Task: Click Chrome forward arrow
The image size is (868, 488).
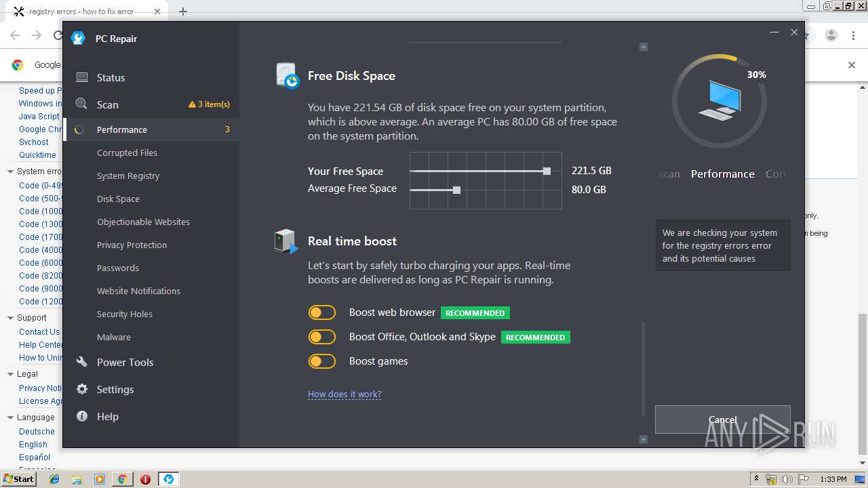Action: (37, 35)
